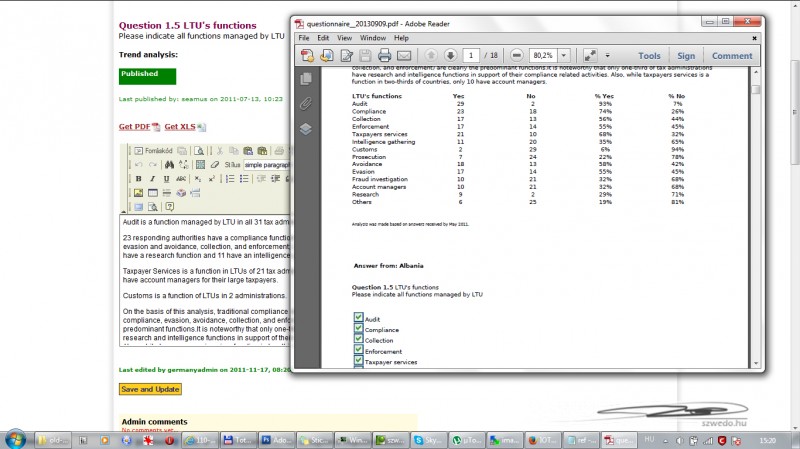The height and width of the screenshot is (449, 800).
Task: Open the zoom level dropdown arrow
Action: (x=565, y=55)
